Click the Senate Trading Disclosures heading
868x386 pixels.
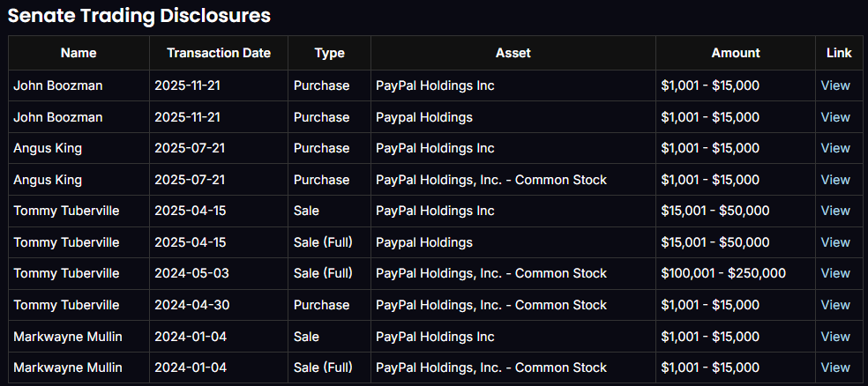[x=138, y=15]
